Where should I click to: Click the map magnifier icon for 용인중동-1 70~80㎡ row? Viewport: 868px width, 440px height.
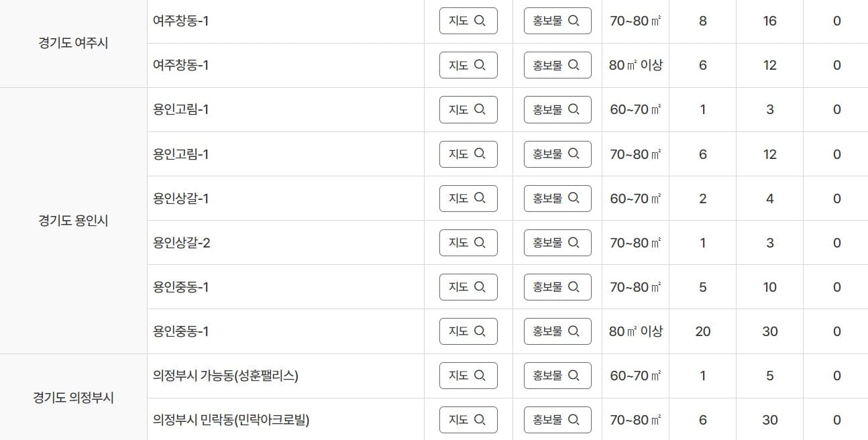pos(481,286)
